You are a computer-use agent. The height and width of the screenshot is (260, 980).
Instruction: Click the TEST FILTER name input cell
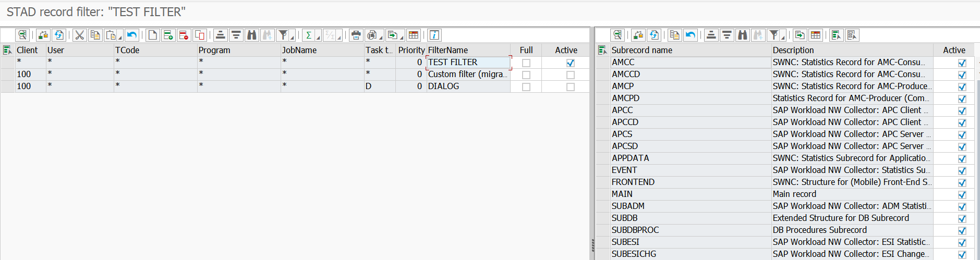tap(467, 62)
